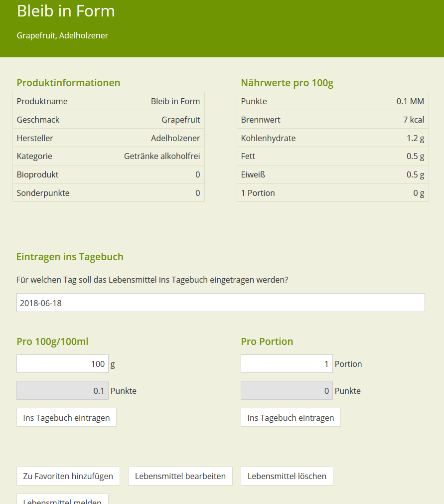Click 'Ins Tagebuch eintragen' under Pro Portion

291,418
